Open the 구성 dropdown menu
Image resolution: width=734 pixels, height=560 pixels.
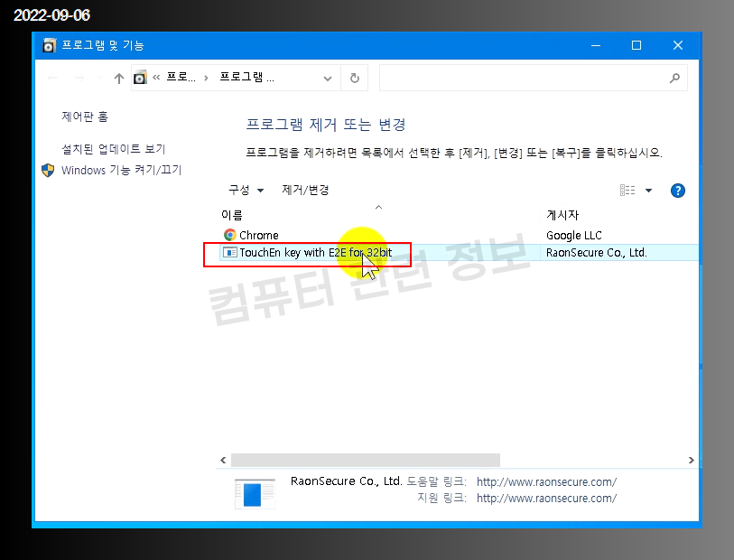[x=246, y=190]
